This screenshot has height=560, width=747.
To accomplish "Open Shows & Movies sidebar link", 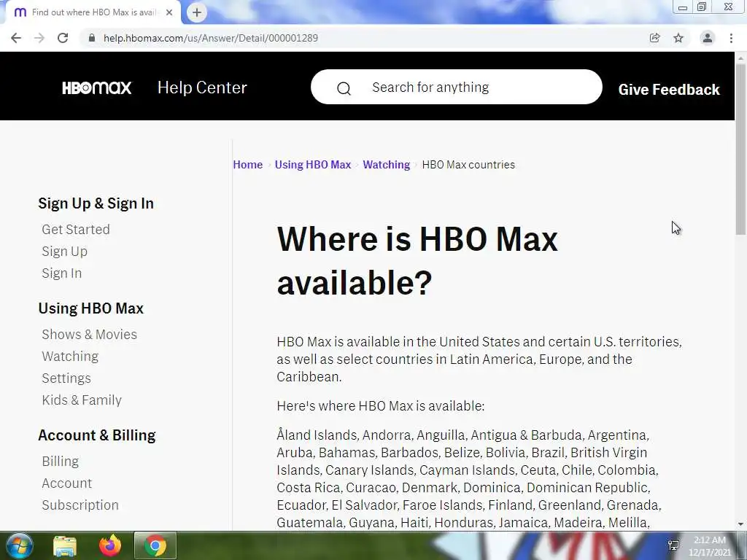I will coord(89,334).
